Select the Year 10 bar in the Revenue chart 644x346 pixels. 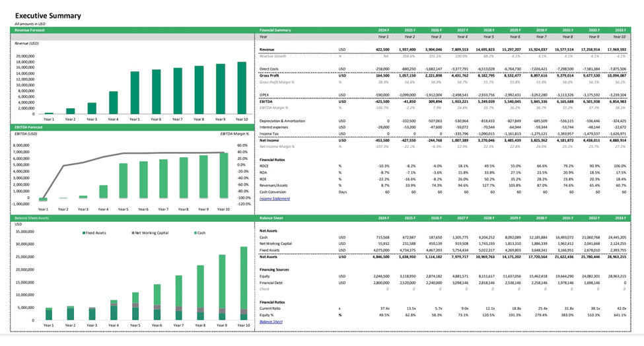[x=242, y=88]
